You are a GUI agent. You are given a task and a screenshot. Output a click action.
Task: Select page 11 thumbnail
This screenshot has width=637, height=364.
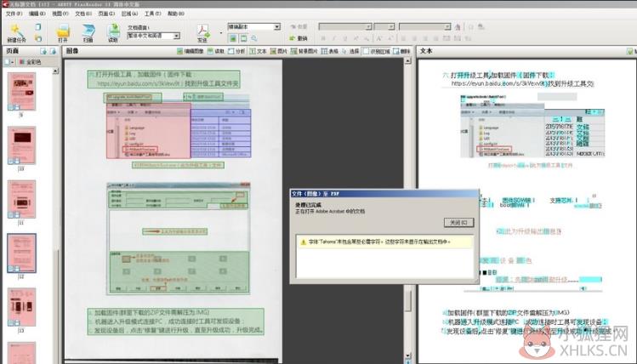[21, 199]
